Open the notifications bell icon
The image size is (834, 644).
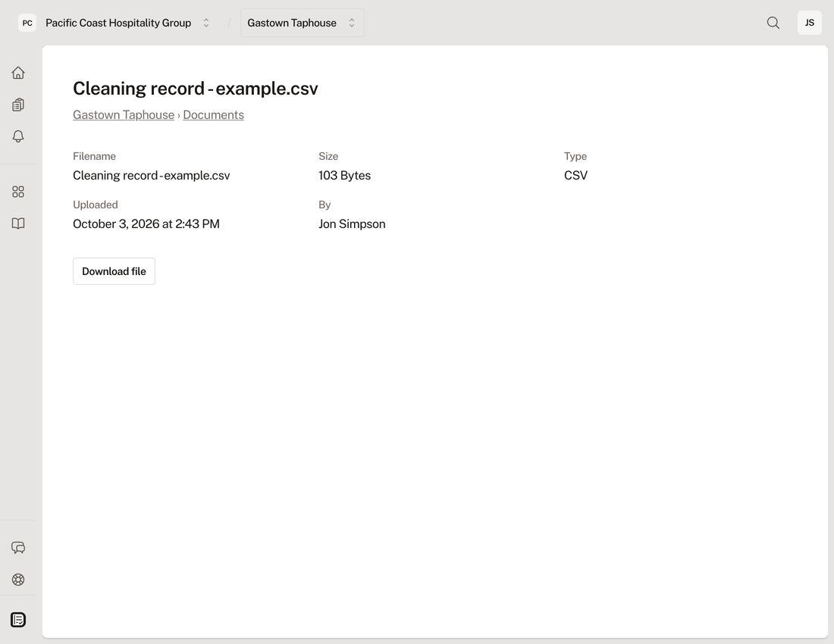pos(18,136)
